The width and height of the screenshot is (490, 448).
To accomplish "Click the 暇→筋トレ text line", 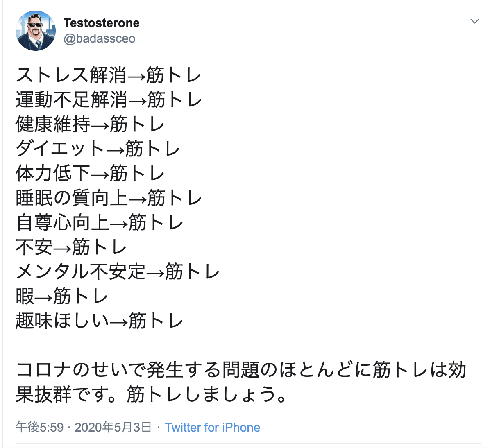I will tap(62, 296).
